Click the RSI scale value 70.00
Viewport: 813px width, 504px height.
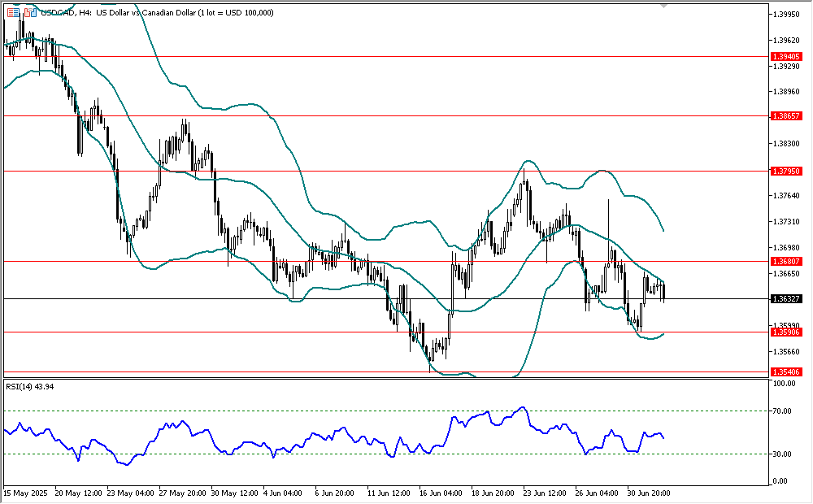pos(782,411)
